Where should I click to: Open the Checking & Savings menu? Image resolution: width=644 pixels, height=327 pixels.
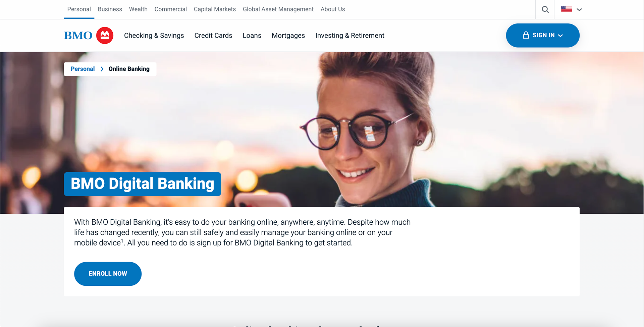[154, 36]
